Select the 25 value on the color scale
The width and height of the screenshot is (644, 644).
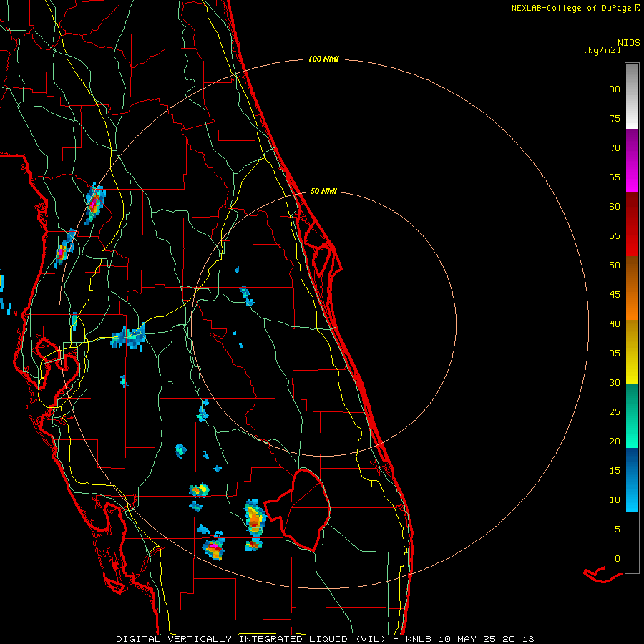pyautogui.click(x=615, y=411)
